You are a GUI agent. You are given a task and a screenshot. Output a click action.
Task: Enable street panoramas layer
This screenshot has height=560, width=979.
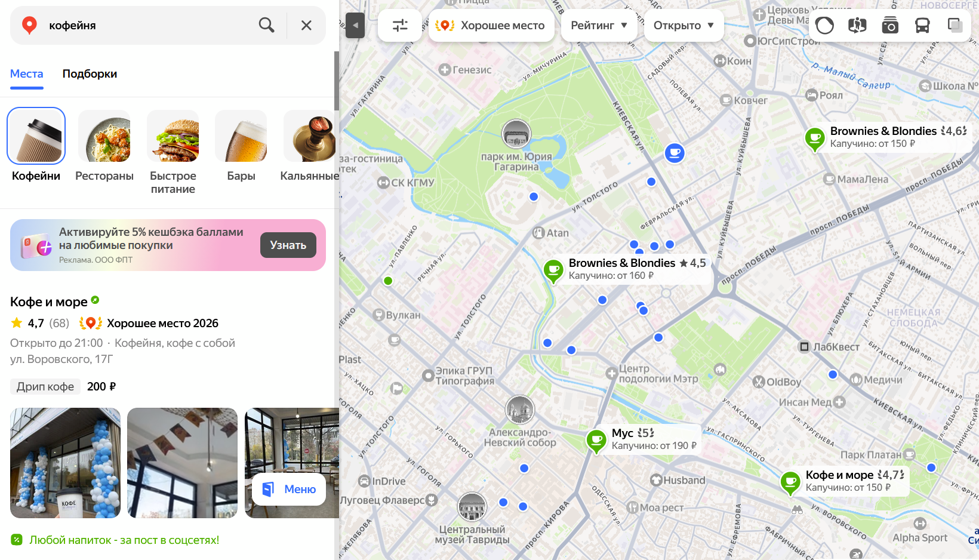tap(857, 25)
